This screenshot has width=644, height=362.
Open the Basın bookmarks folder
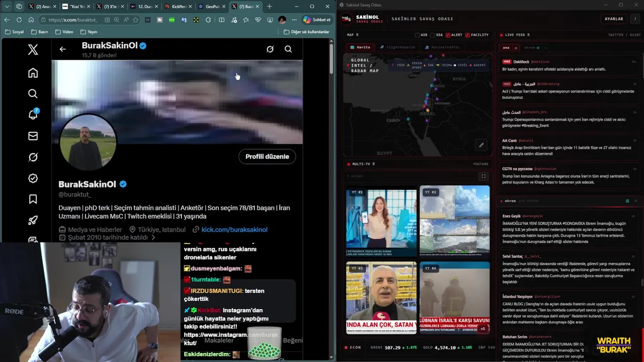click(x=40, y=32)
